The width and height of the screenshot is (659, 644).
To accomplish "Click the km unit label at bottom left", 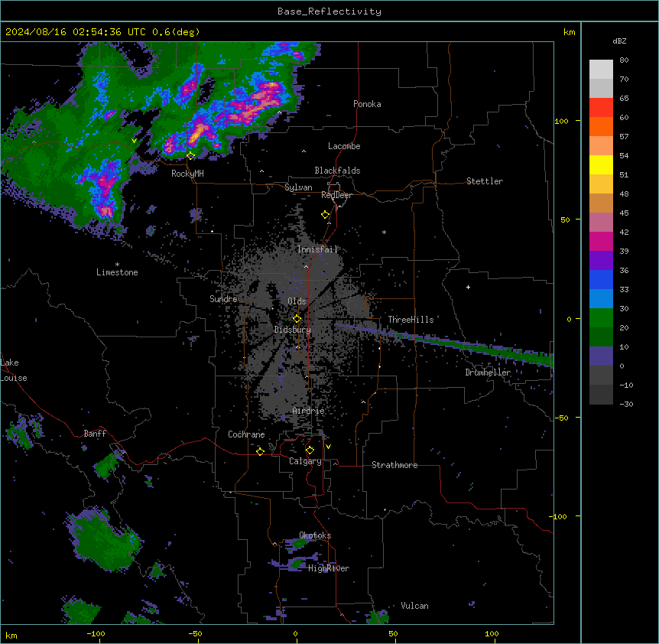I will coord(11,636).
